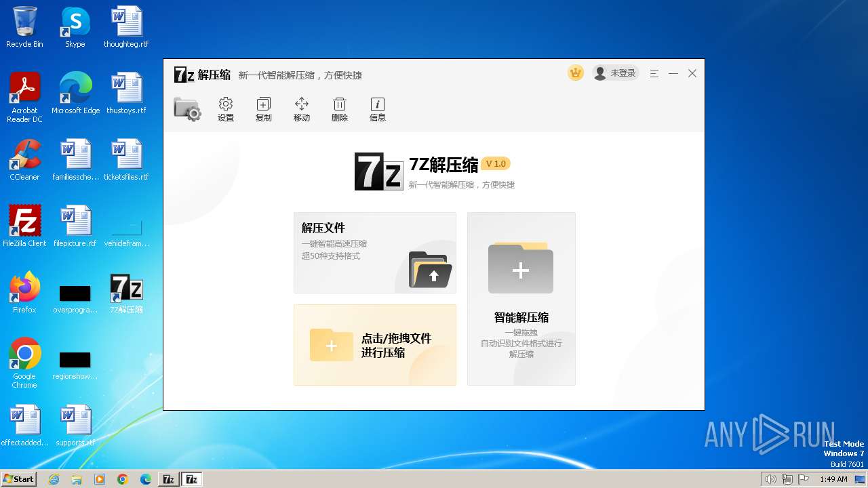
Task: Select the Skype desktop shortcut
Action: coord(75,28)
